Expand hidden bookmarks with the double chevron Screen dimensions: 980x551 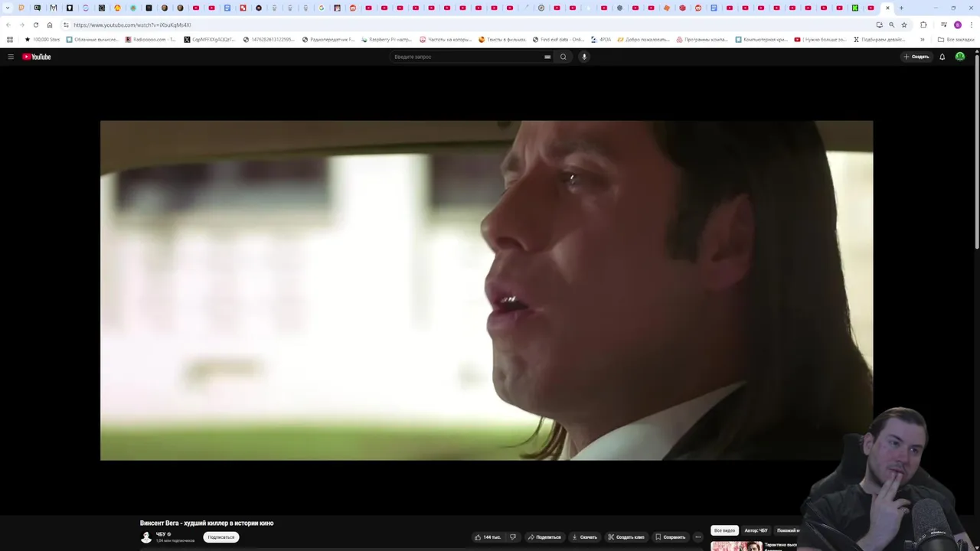pos(922,39)
